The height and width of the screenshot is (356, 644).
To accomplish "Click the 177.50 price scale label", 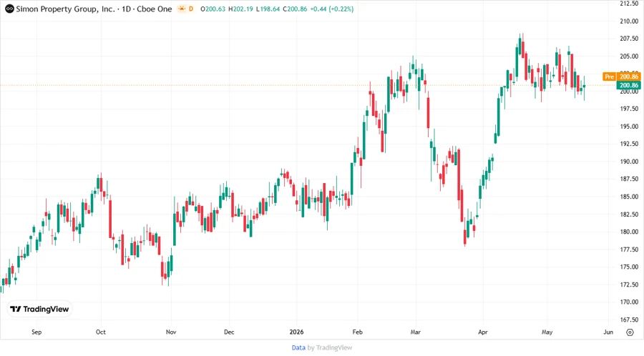I will [629, 249].
